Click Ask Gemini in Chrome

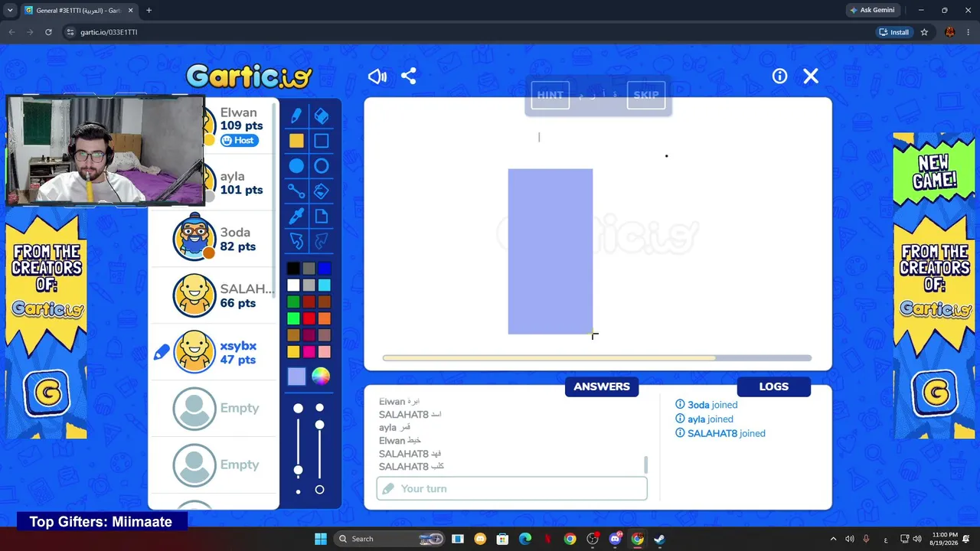pyautogui.click(x=872, y=10)
